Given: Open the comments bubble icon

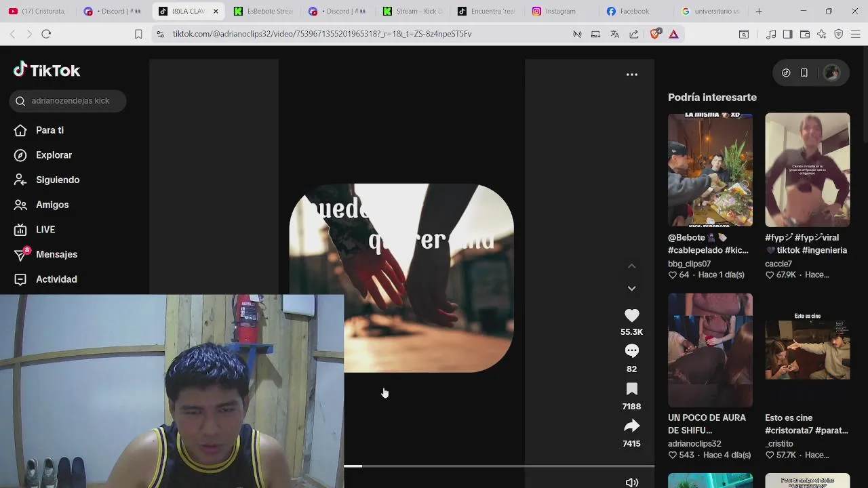Looking at the screenshot, I should pyautogui.click(x=631, y=351).
